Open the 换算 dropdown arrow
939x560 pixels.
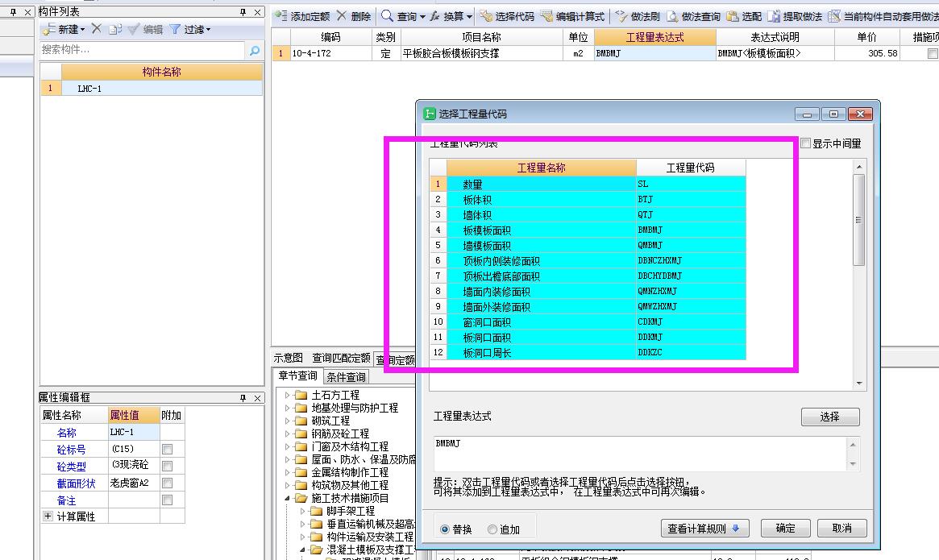(469, 17)
